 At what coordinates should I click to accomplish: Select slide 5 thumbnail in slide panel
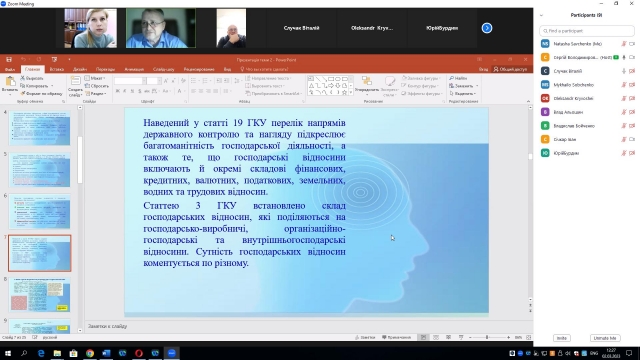click(40, 170)
